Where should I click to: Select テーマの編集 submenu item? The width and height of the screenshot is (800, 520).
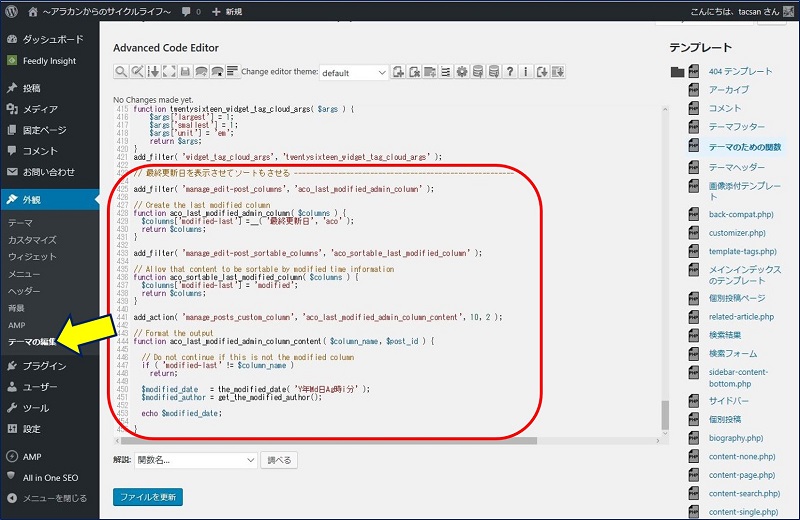pyautogui.click(x=34, y=342)
